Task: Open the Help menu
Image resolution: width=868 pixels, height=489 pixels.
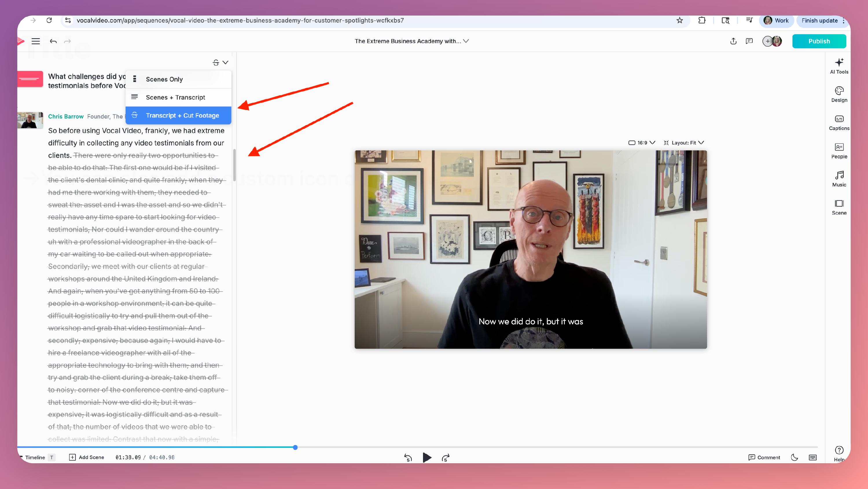Action: coord(839,454)
